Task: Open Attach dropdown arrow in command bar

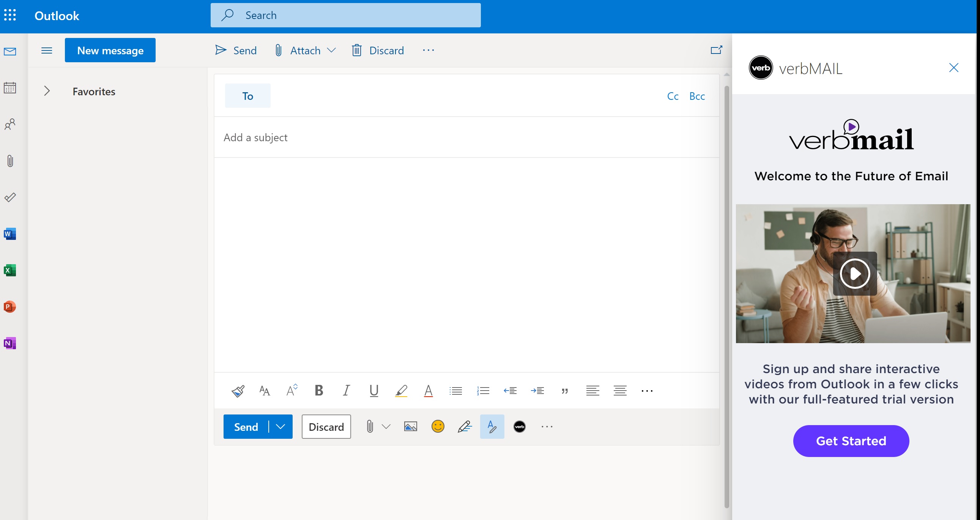Action: click(331, 50)
